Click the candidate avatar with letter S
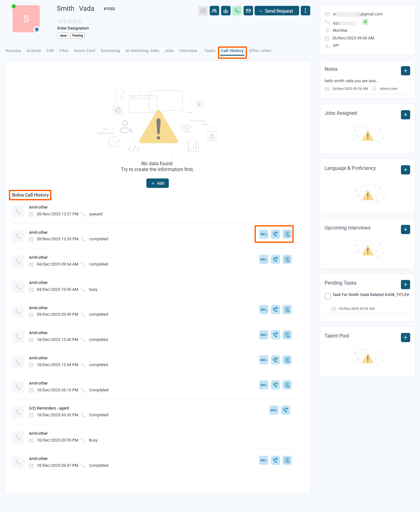This screenshot has width=420, height=512. (x=26, y=19)
